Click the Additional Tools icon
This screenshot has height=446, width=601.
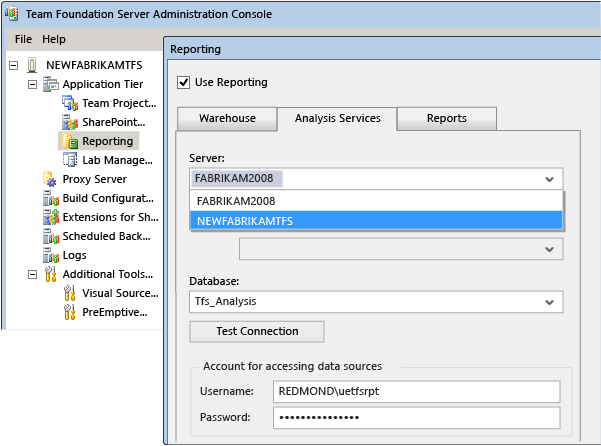(51, 274)
